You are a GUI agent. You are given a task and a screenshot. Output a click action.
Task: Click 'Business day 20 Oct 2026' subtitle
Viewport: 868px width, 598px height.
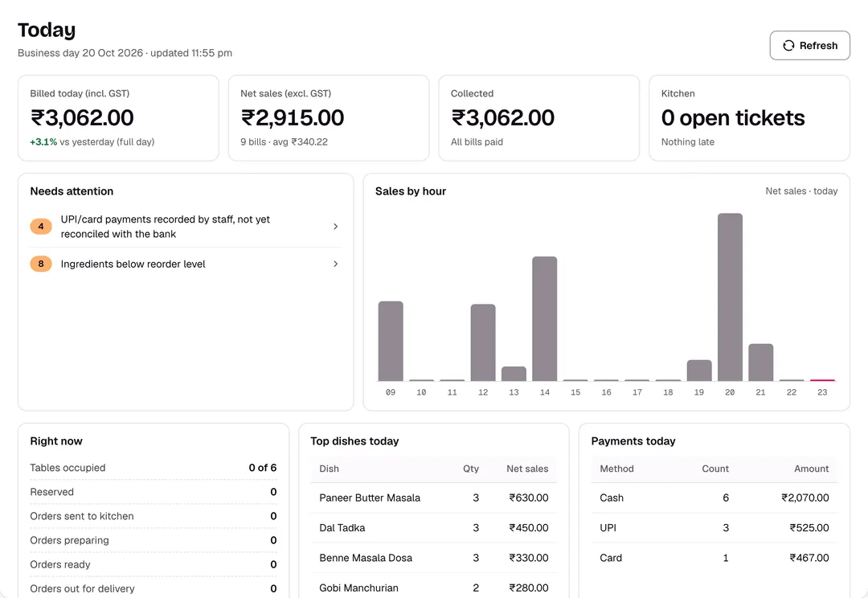coord(80,53)
